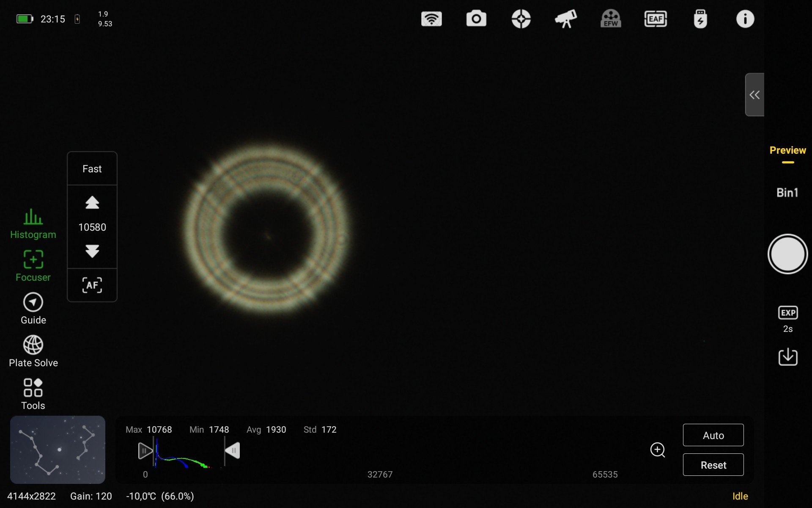
Task: Change the Bin1 binning setting
Action: point(787,193)
